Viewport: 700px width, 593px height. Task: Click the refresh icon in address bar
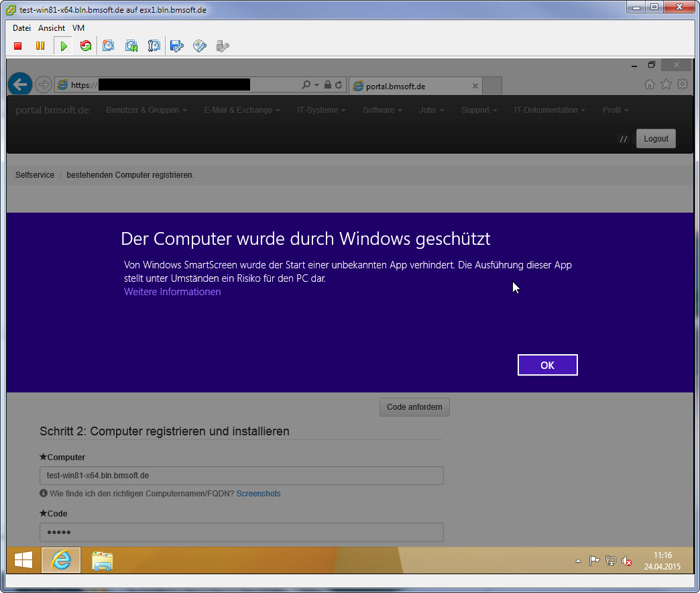coord(339,85)
